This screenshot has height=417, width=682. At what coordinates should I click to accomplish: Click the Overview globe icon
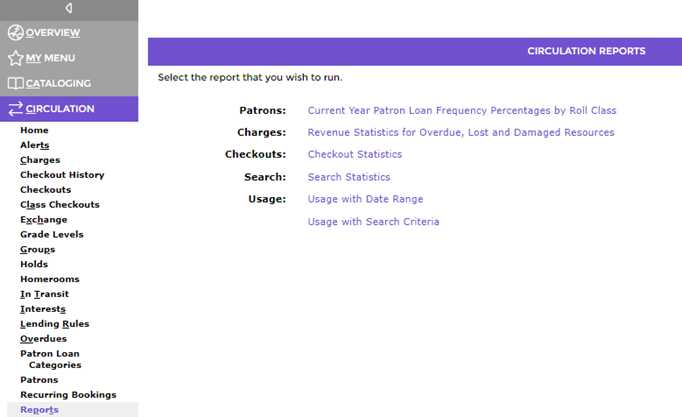tap(16, 33)
